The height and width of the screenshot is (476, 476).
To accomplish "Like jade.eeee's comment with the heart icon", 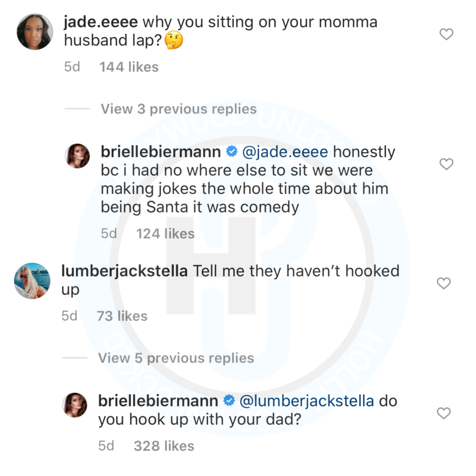I will (x=446, y=34).
